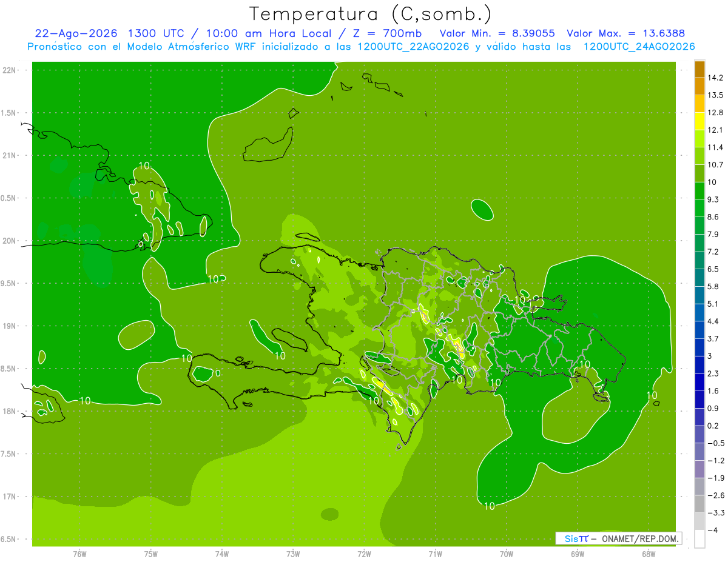
Task: Select the white legend box below -4
Action: point(699,539)
